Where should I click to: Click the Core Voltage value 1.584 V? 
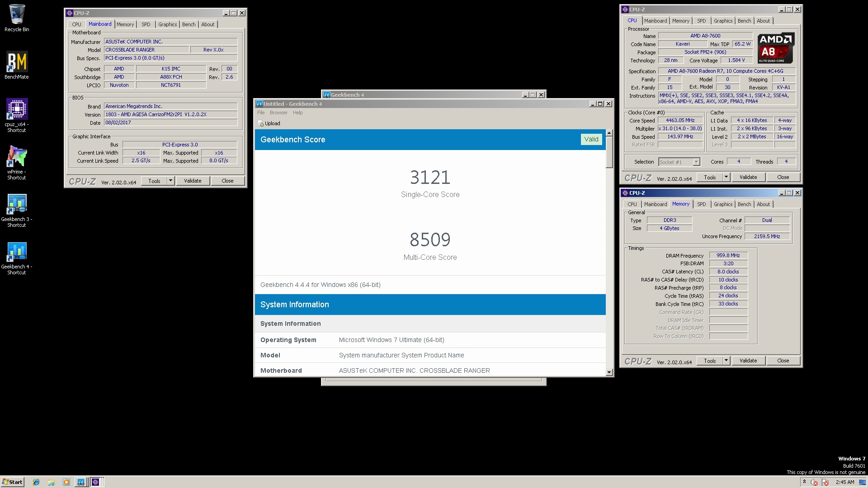736,60
